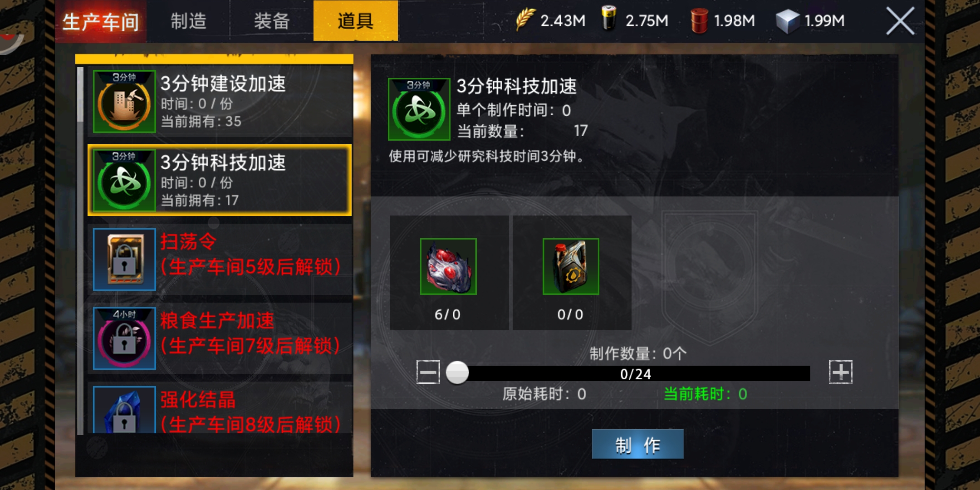
Task: Tap the locked 扫荡令 item icon
Action: (124, 259)
